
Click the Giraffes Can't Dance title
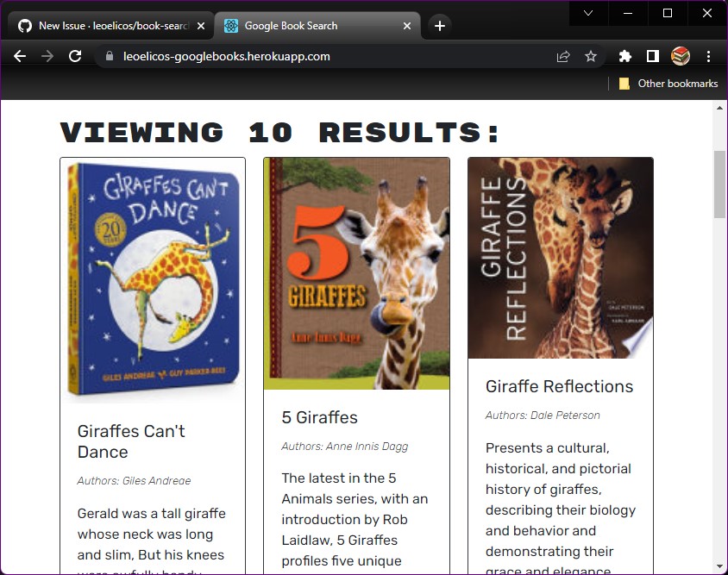(131, 441)
